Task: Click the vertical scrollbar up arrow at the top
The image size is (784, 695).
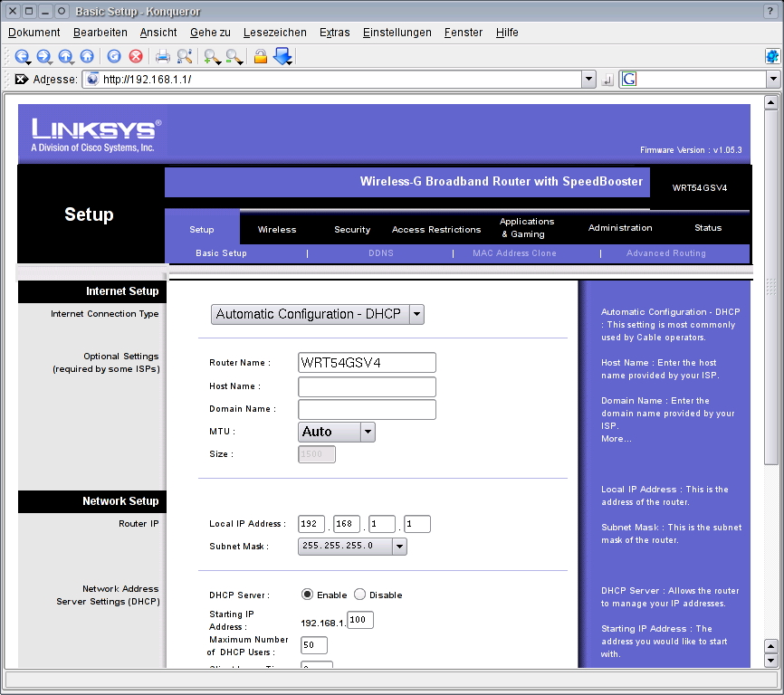Action: [x=771, y=102]
